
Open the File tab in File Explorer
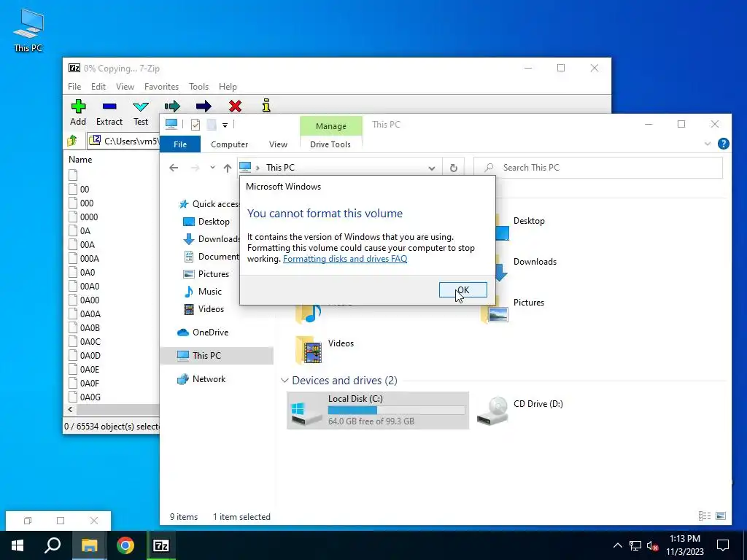click(180, 144)
